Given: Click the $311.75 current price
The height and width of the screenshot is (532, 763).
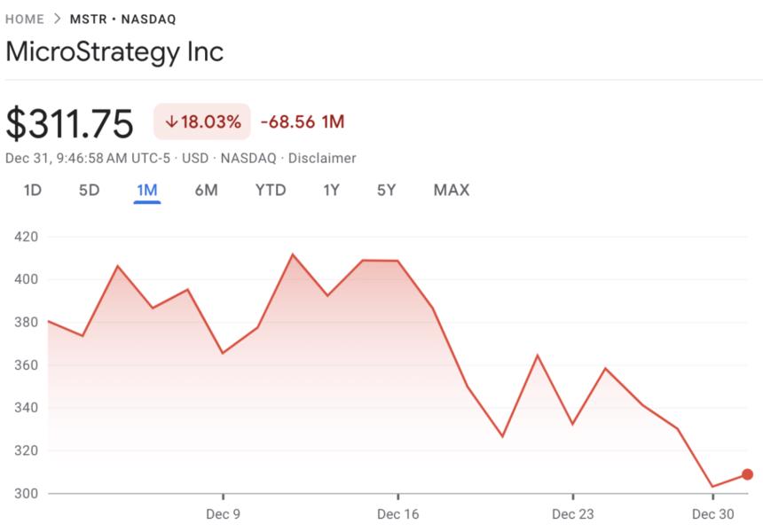Looking at the screenshot, I should point(69,123).
